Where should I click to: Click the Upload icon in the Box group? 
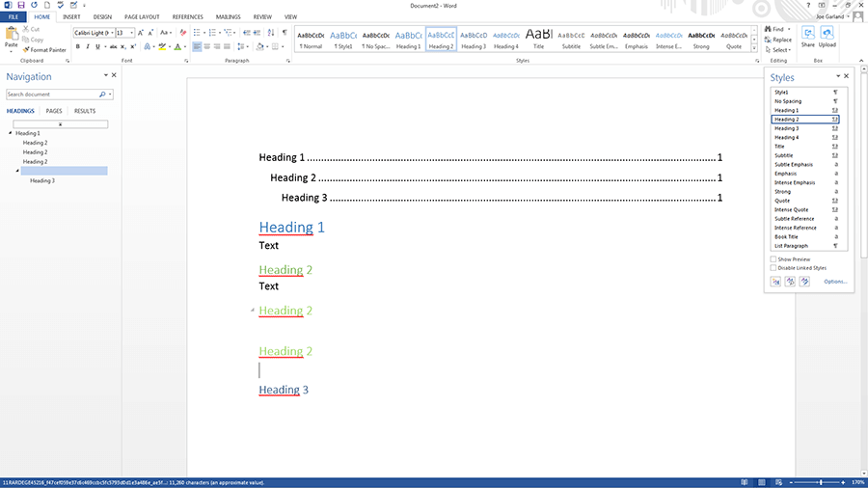tap(827, 37)
